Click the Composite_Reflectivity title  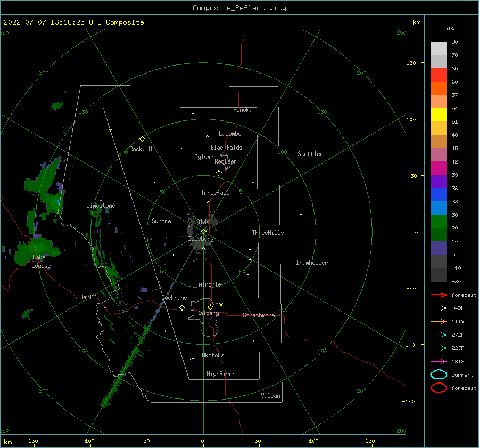point(240,8)
